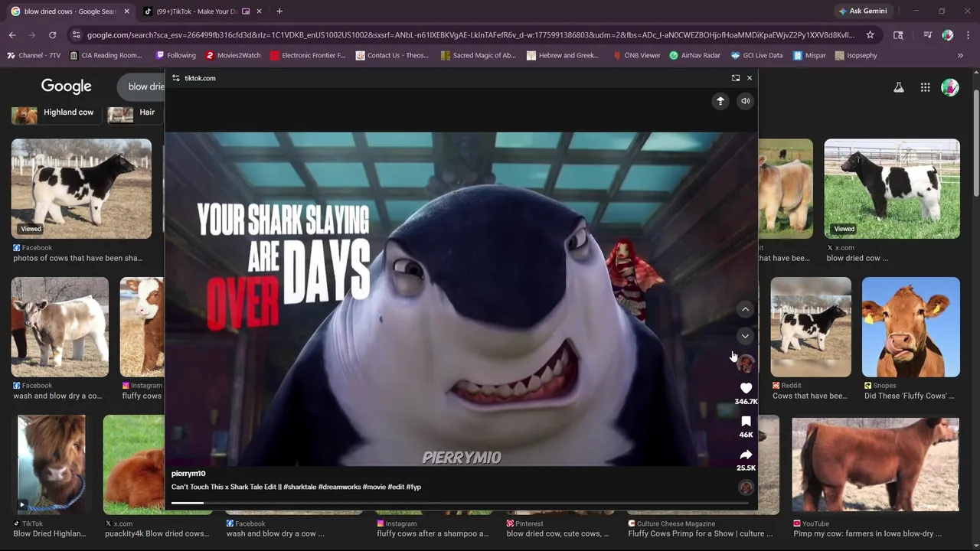
Task: Seek in the TikTok video progress bar
Action: point(459,503)
